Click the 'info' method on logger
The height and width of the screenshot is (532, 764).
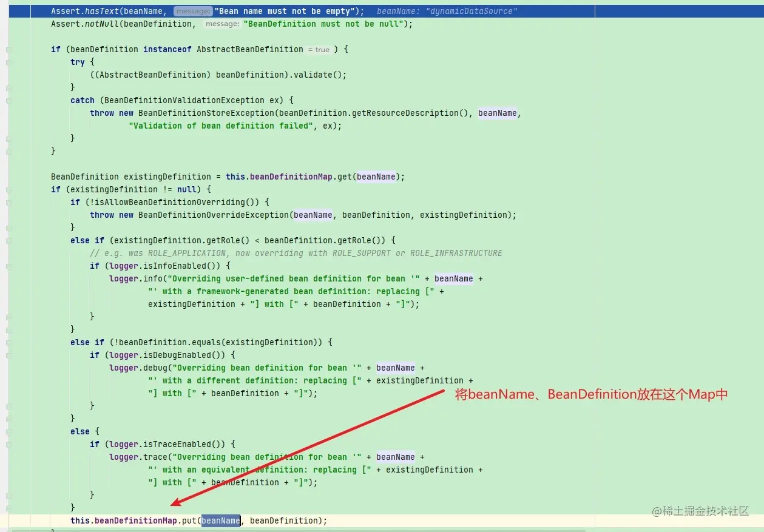(x=153, y=278)
